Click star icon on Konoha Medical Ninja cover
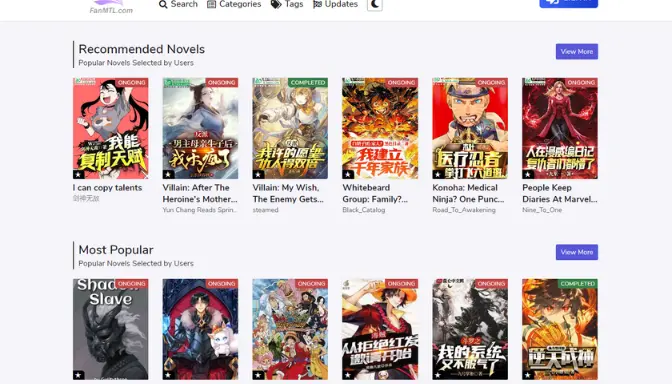The width and height of the screenshot is (672, 384). (x=438, y=174)
